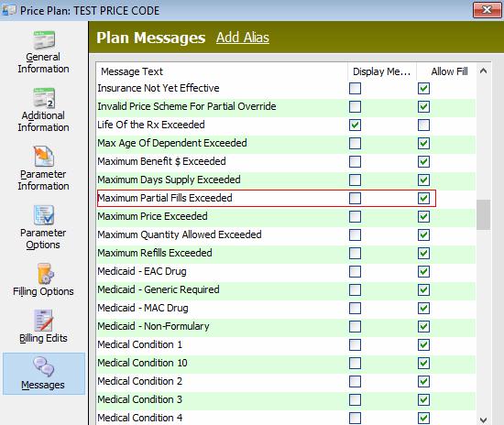Check Allow Fill for Life Of the Rx Exceeded
The width and height of the screenshot is (504, 425).
pos(423,125)
